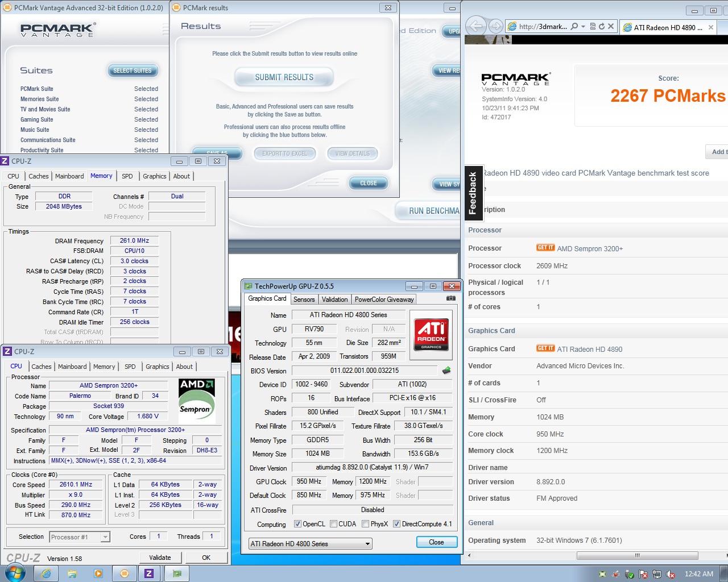The width and height of the screenshot is (728, 582).
Task: Open Windows Explorer folder from the taskbar
Action: (x=72, y=573)
